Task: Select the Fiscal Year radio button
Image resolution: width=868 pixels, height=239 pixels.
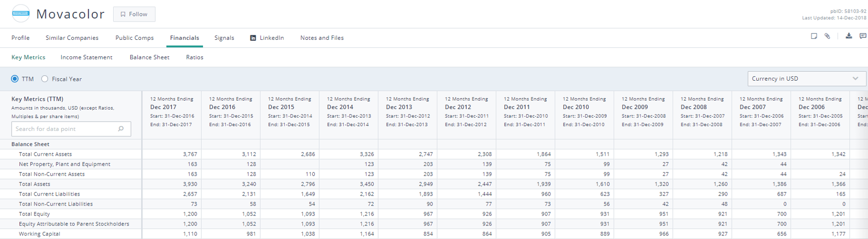Action: [x=45, y=79]
